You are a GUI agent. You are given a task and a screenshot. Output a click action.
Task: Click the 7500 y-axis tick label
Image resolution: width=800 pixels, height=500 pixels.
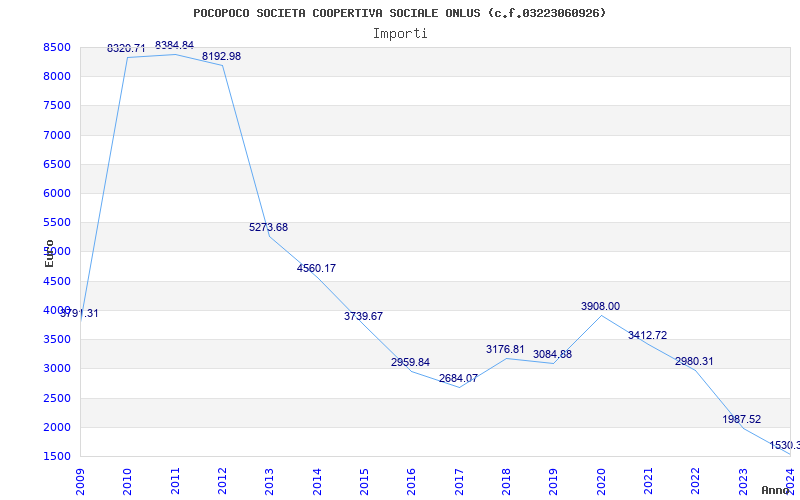tap(57, 106)
